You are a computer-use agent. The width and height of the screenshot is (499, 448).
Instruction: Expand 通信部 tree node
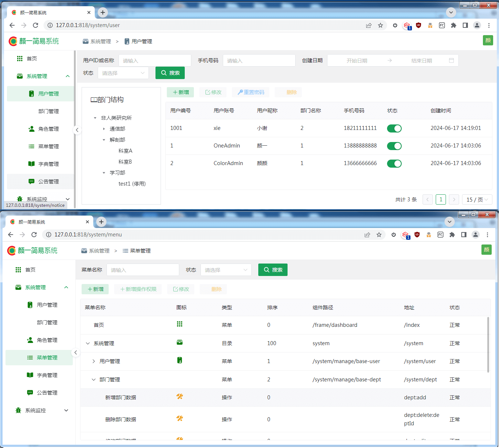coord(104,129)
